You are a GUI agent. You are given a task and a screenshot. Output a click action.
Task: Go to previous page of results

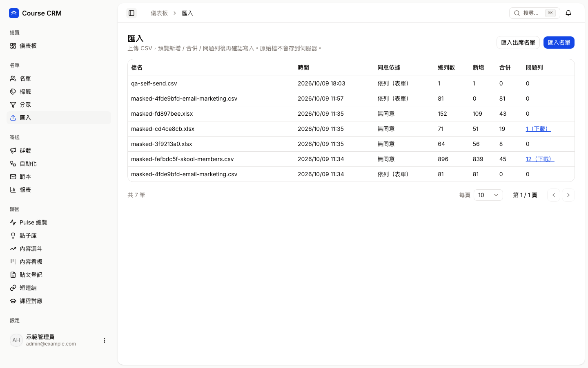coord(553,195)
